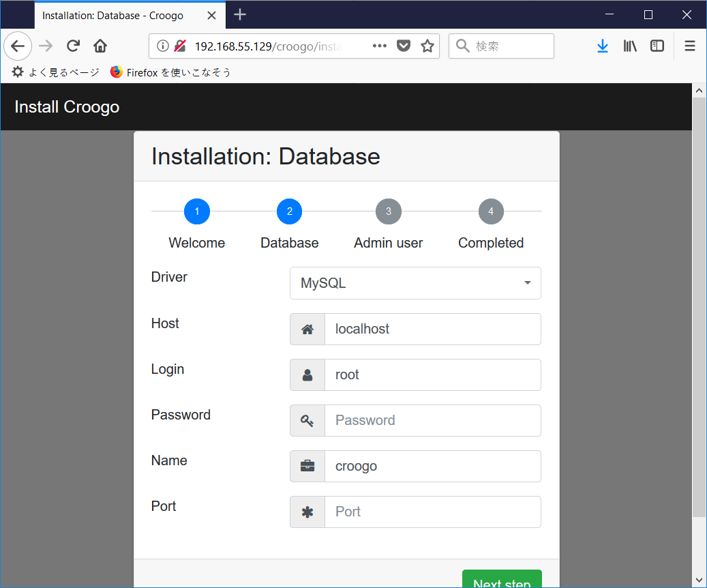Click the key icon beside the Password field
The image size is (707, 588).
click(307, 420)
